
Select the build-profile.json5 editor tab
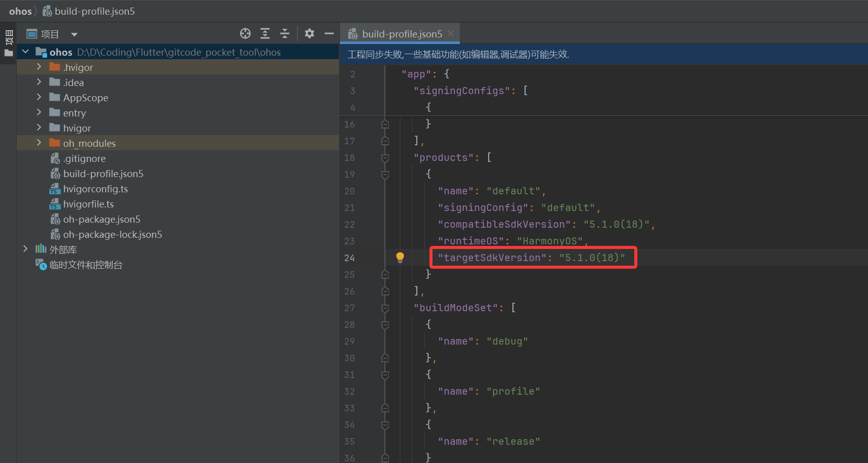coord(400,34)
